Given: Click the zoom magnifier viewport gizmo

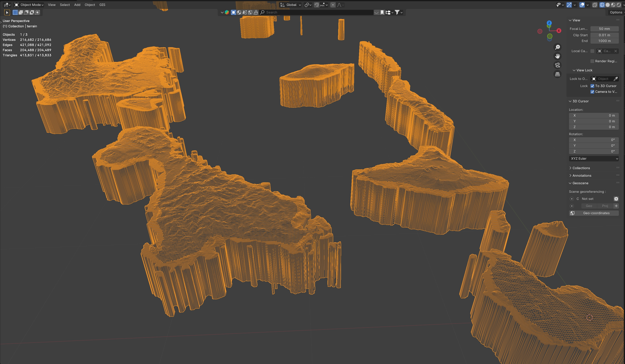Looking at the screenshot, I should [558, 47].
